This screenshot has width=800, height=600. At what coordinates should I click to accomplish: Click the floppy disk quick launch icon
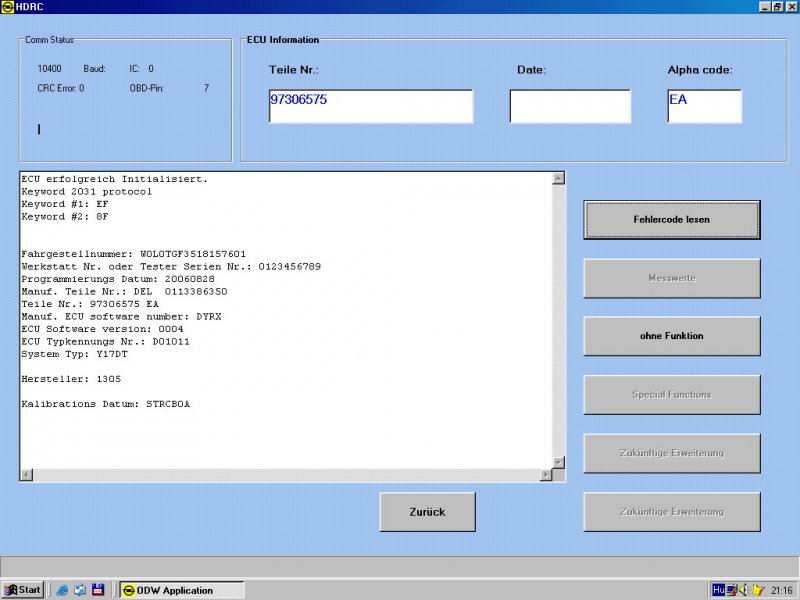coord(98,590)
